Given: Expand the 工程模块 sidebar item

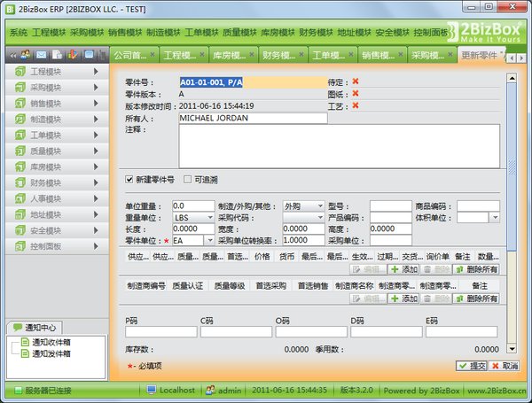Looking at the screenshot, I should pos(95,71).
